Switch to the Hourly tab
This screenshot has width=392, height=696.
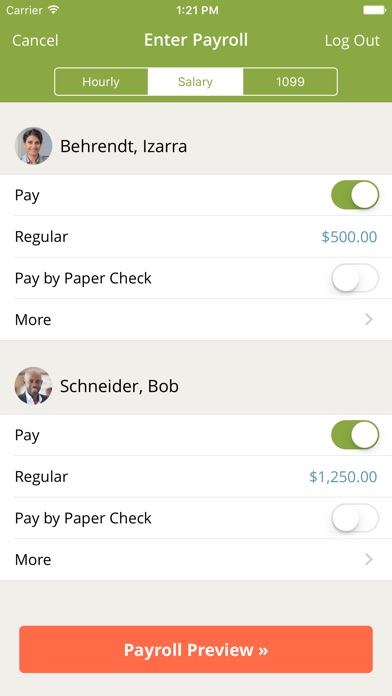coord(101,82)
